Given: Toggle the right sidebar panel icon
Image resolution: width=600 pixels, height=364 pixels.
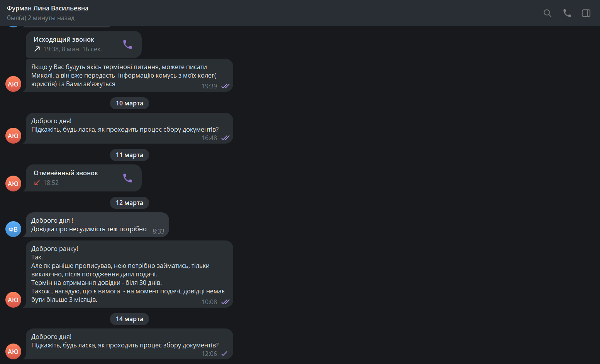Looking at the screenshot, I should 586,13.
